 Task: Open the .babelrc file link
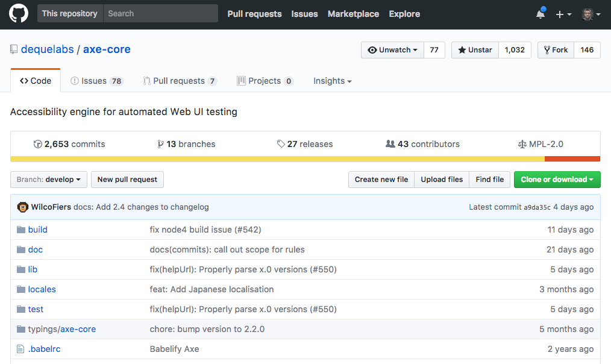pos(45,349)
